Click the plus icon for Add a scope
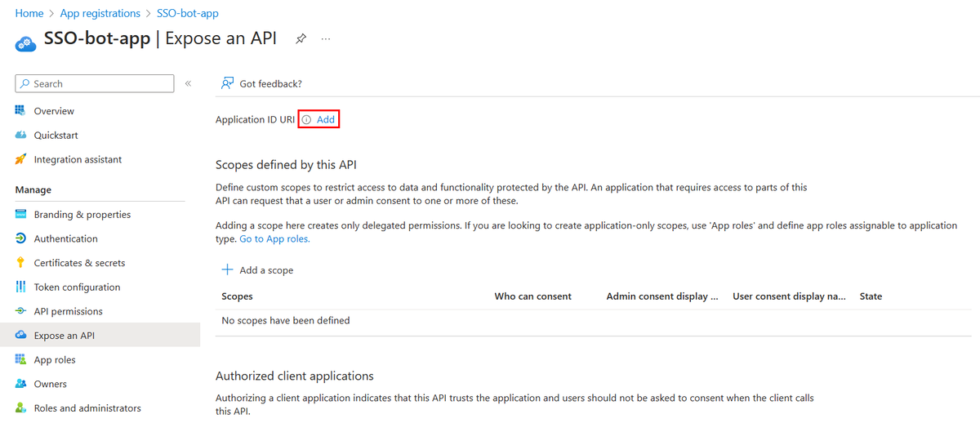The height and width of the screenshot is (423, 980). [228, 269]
